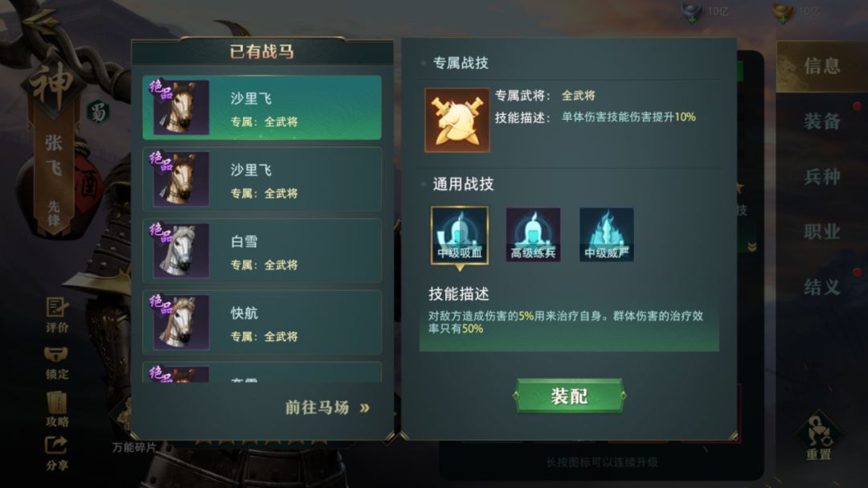The width and height of the screenshot is (868, 488).
Task: Open the 兵种 tab
Action: [822, 177]
